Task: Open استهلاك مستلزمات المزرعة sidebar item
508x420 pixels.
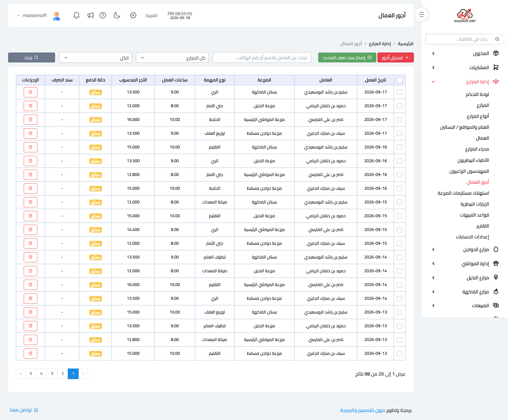Action: 463,193
